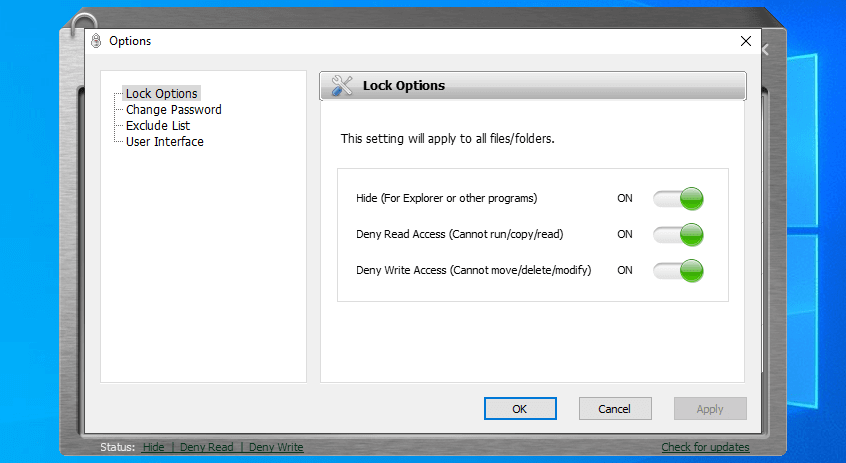The height and width of the screenshot is (463, 846).
Task: Open the User Interface section
Action: pyautogui.click(x=165, y=142)
